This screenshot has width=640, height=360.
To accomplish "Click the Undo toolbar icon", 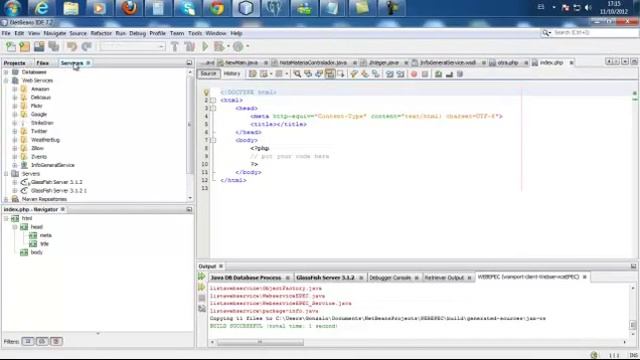I will coord(72,47).
